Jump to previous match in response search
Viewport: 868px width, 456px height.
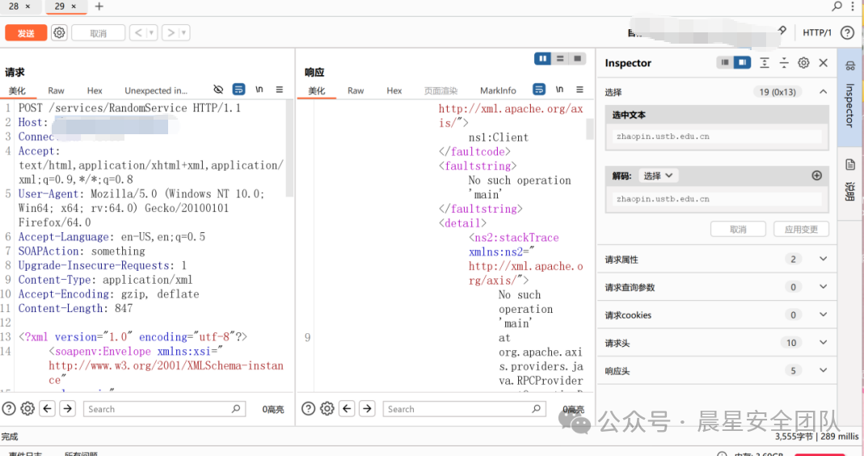347,409
